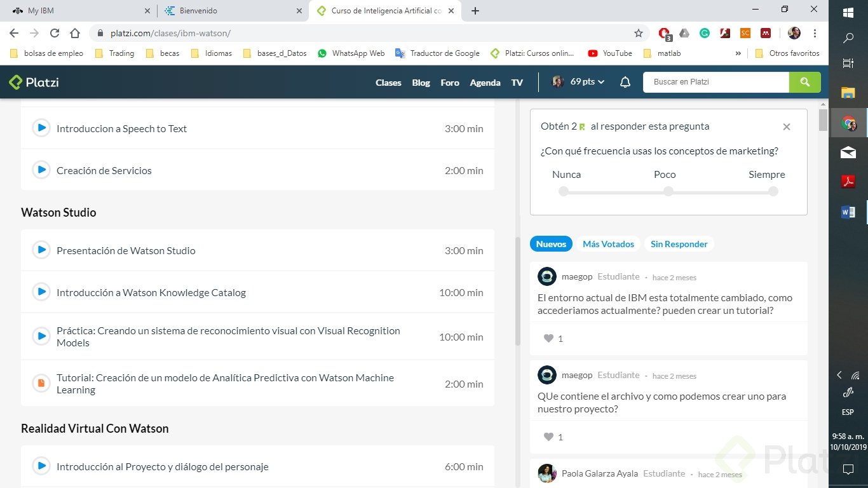This screenshot has width=868, height=488.
Task: Open the Windows Start menu
Action: [848, 12]
